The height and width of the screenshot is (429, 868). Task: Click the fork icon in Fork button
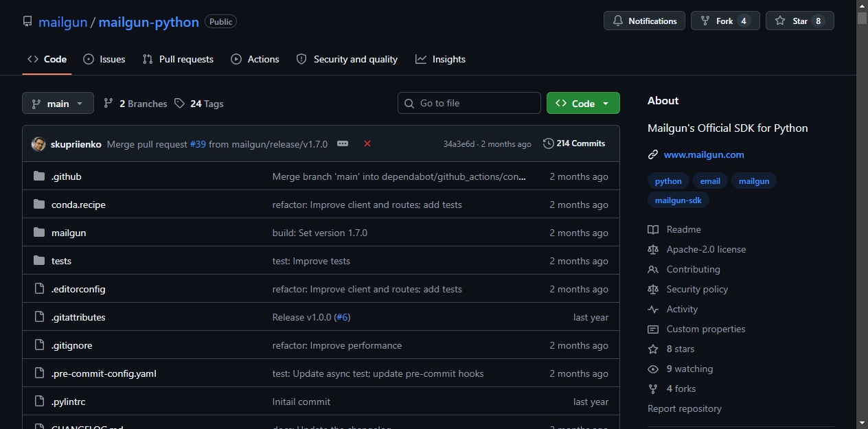tap(705, 21)
